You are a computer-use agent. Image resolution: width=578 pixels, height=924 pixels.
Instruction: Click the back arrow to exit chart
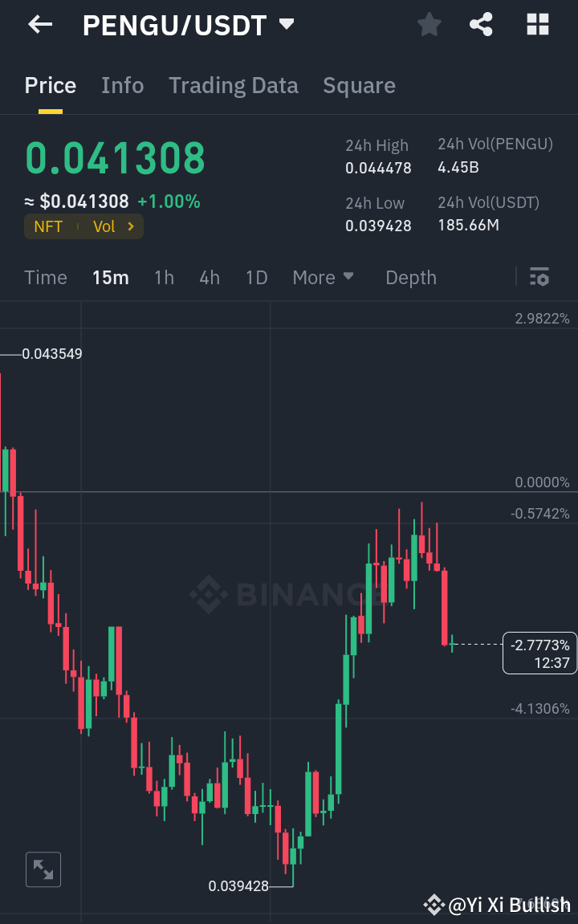[x=39, y=24]
